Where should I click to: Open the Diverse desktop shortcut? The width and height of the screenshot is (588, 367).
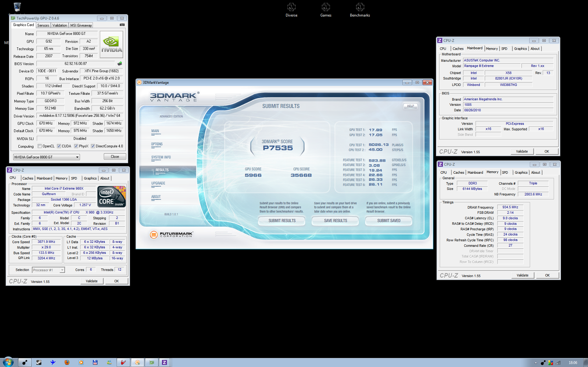coord(291,10)
